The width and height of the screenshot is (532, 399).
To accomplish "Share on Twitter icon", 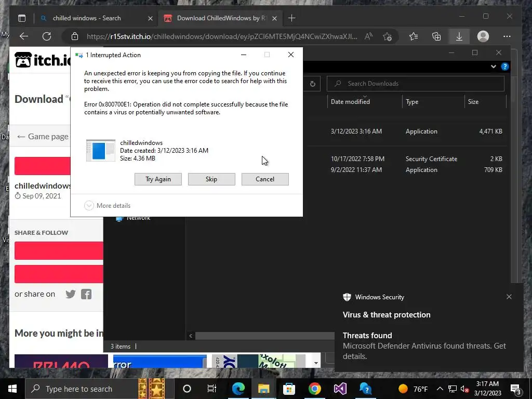I will [71, 294].
